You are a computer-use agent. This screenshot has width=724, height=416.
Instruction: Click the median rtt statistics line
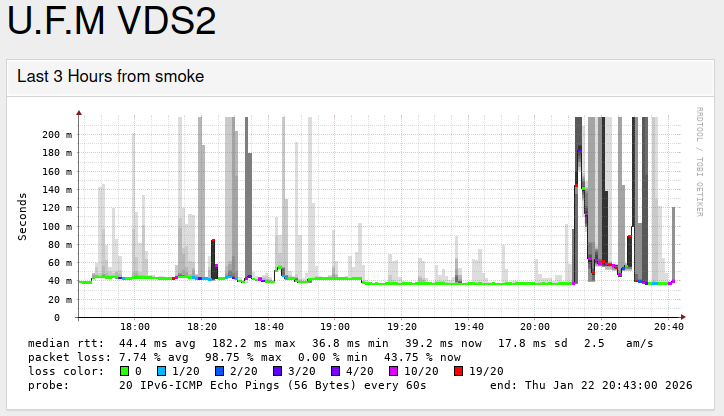340,343
